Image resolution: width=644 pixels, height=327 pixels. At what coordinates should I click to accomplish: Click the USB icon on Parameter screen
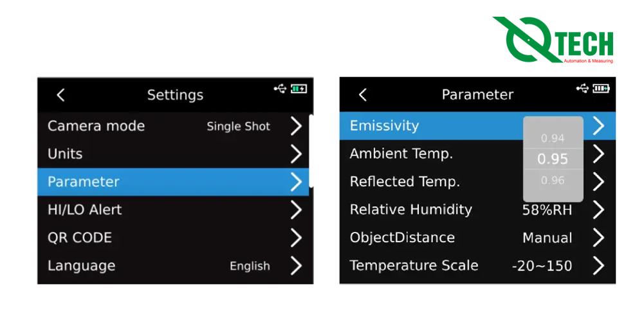[x=582, y=88]
